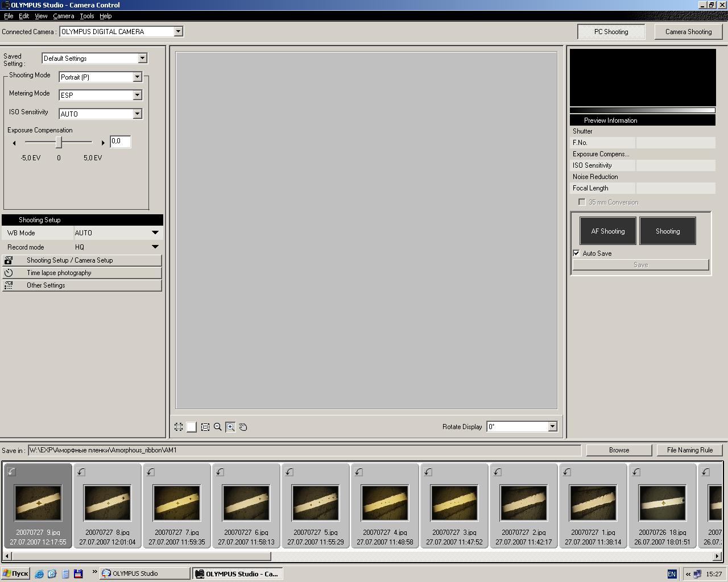This screenshot has height=582, width=728.
Task: Open File Naming Rule settings
Action: tap(690, 450)
